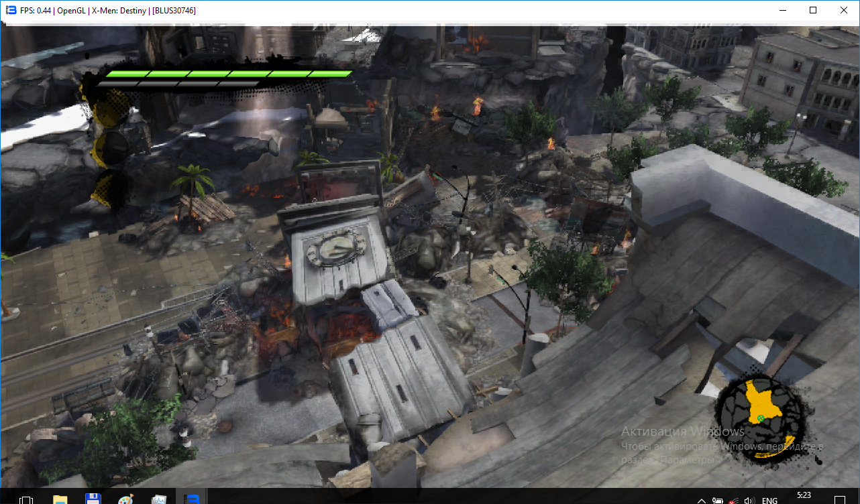Maximize the RPCS3 game window
The height and width of the screenshot is (504, 860).
[x=813, y=10]
